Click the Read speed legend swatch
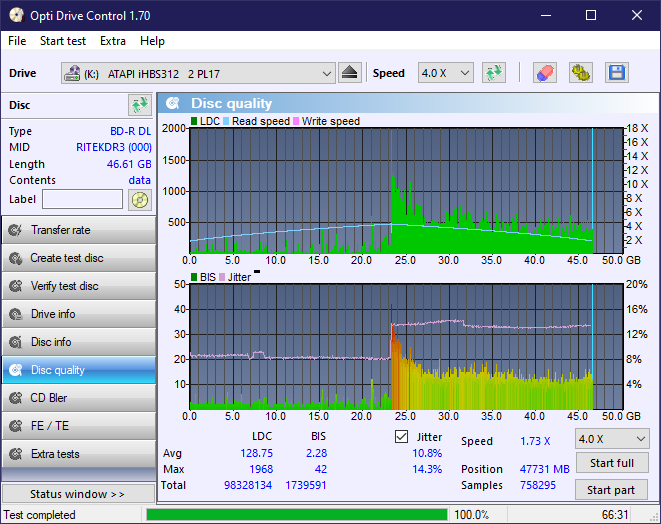The image size is (661, 524). pyautogui.click(x=226, y=121)
